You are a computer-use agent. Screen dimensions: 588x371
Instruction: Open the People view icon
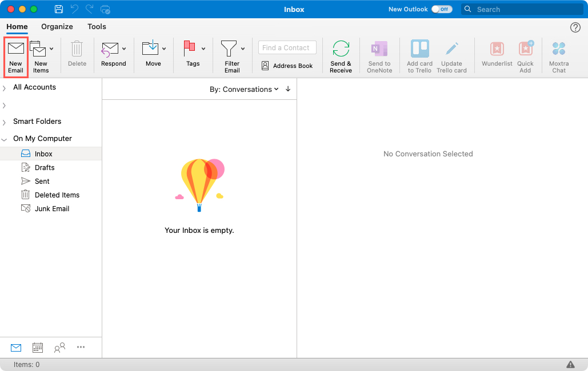click(x=59, y=347)
